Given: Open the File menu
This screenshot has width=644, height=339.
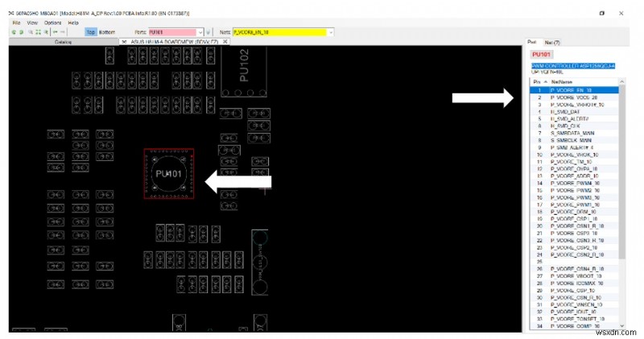Looking at the screenshot, I should [x=16, y=23].
